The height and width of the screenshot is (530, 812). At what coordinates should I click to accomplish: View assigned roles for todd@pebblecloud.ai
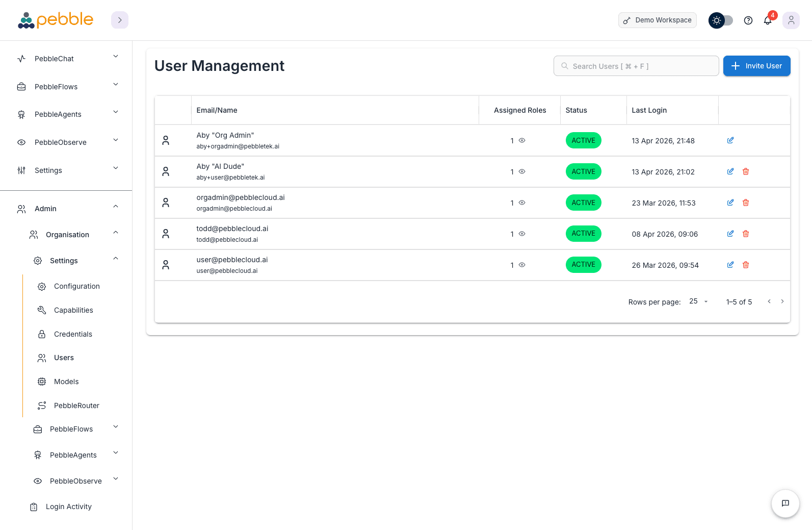click(522, 234)
